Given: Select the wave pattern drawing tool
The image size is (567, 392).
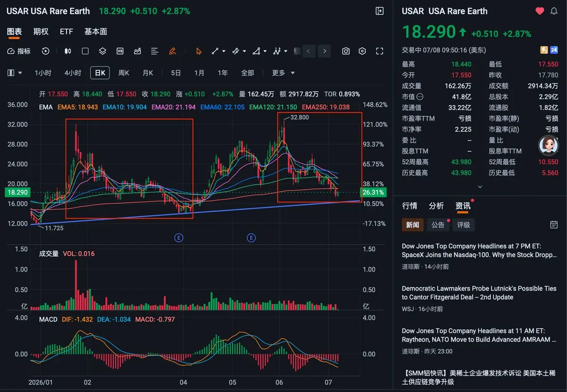Looking at the screenshot, I should point(277,51).
